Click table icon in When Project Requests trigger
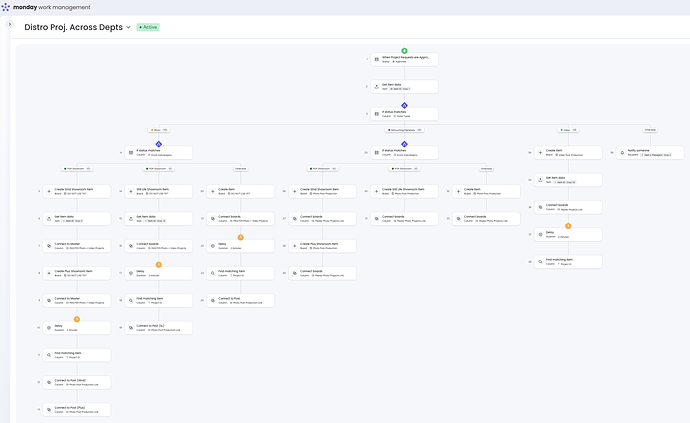This screenshot has width=690, height=423. 377,59
